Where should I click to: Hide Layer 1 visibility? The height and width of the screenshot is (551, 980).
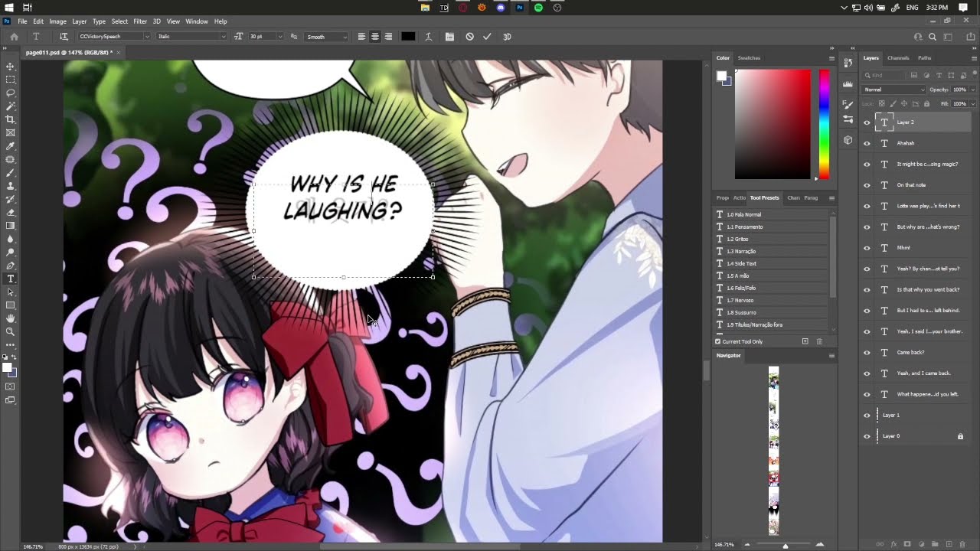(867, 416)
